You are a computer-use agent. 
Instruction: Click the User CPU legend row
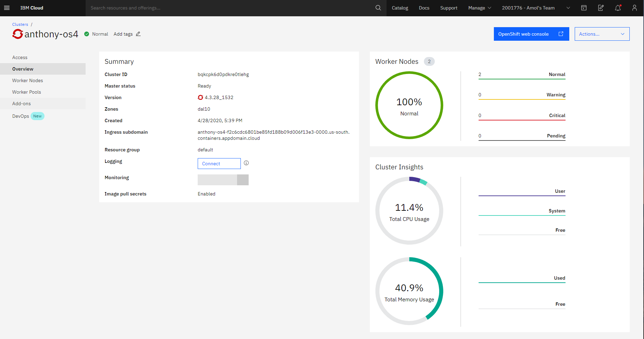click(x=522, y=192)
